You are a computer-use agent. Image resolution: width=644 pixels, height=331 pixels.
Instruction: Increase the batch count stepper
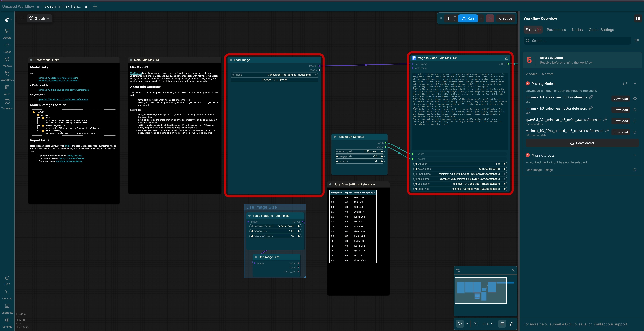coord(455,16)
